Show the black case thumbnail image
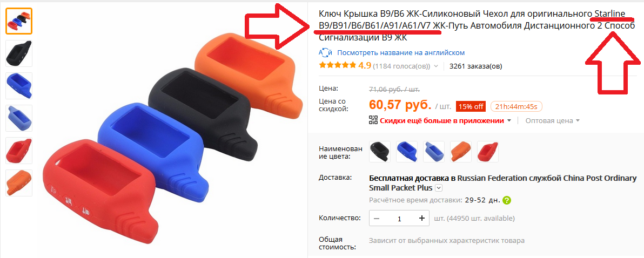Image resolution: width=644 pixels, height=258 pixels. [19, 53]
